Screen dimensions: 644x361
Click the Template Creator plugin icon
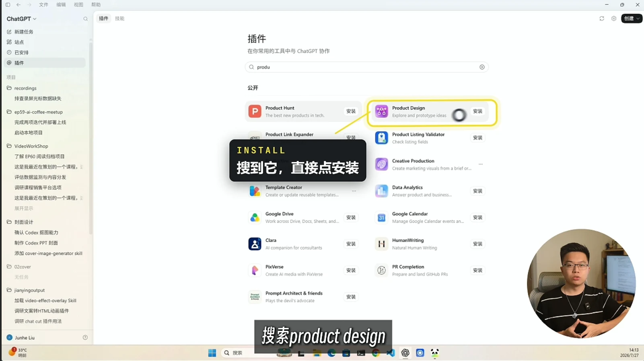[x=255, y=191]
